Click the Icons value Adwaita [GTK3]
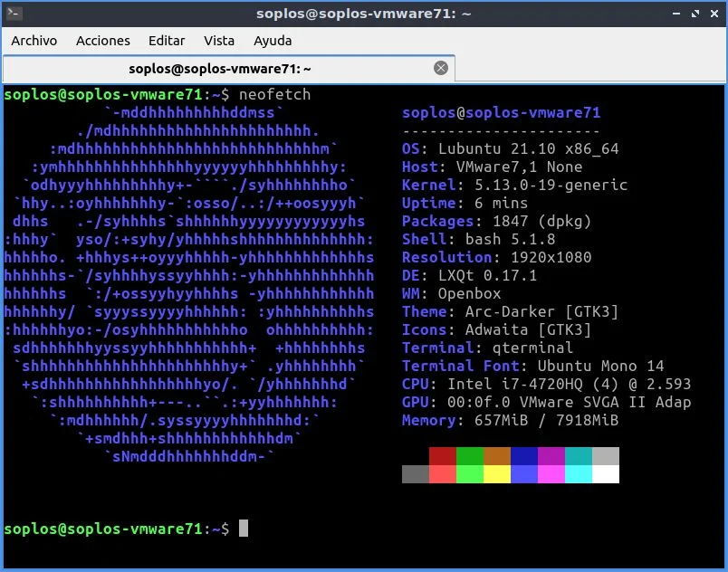728x572 pixels. [529, 329]
